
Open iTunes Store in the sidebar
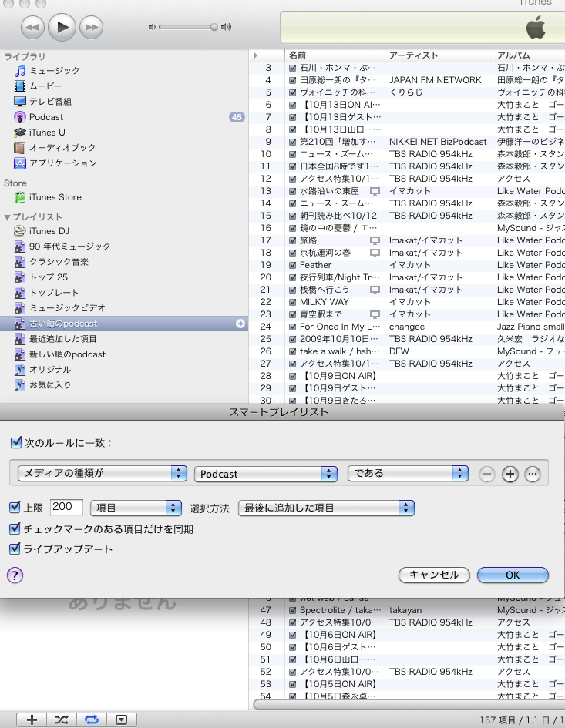coord(55,197)
